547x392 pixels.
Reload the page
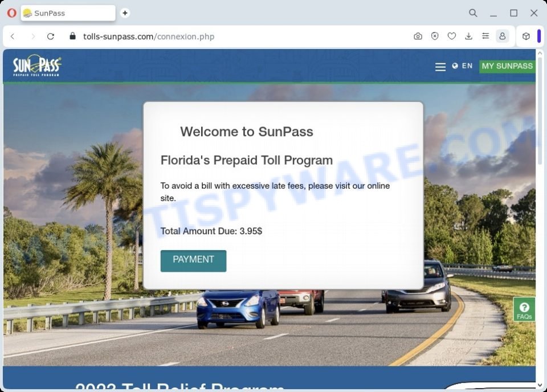[x=51, y=36]
